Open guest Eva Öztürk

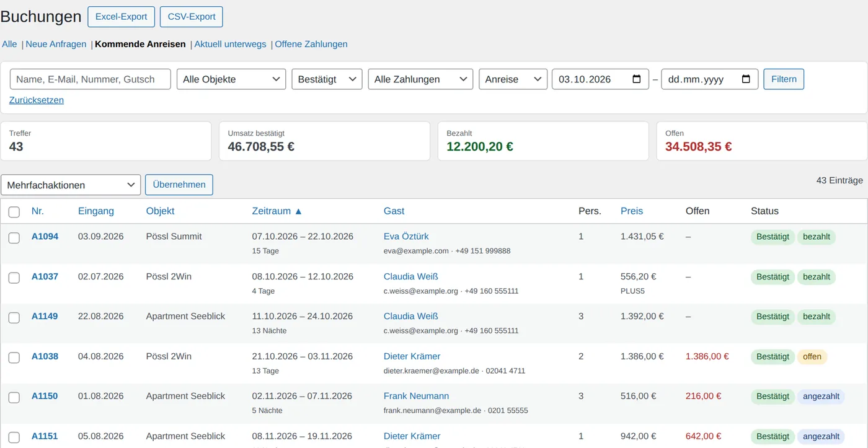[x=406, y=236]
